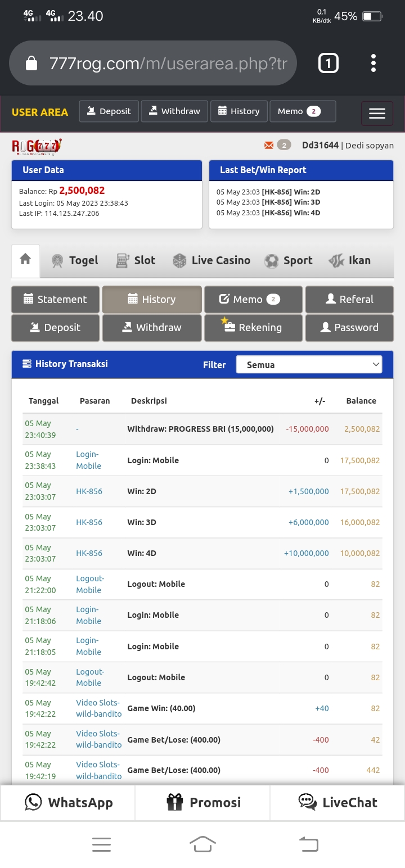Screen dimensions: 405x868
Task: Open LiveChat support at bottom bar
Action: [x=337, y=802]
